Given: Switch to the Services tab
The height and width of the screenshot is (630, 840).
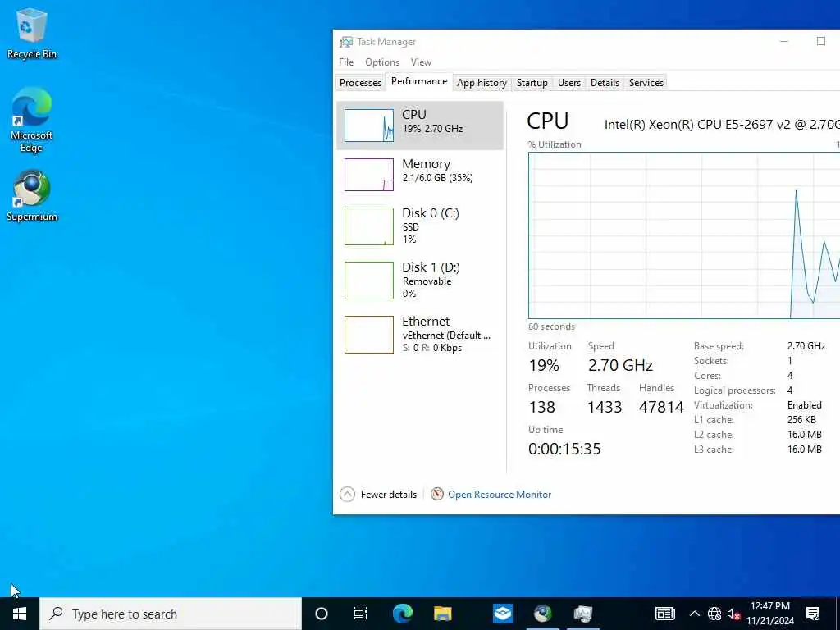Looking at the screenshot, I should (646, 83).
